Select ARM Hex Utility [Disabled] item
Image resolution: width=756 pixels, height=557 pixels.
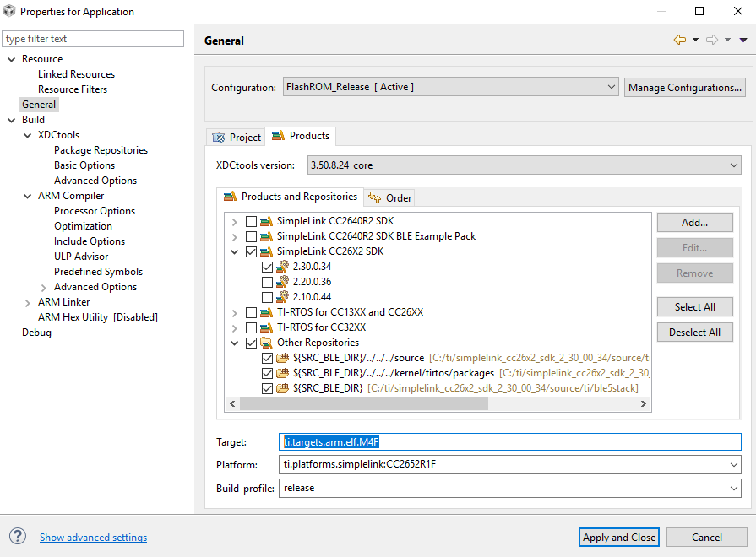coord(98,317)
